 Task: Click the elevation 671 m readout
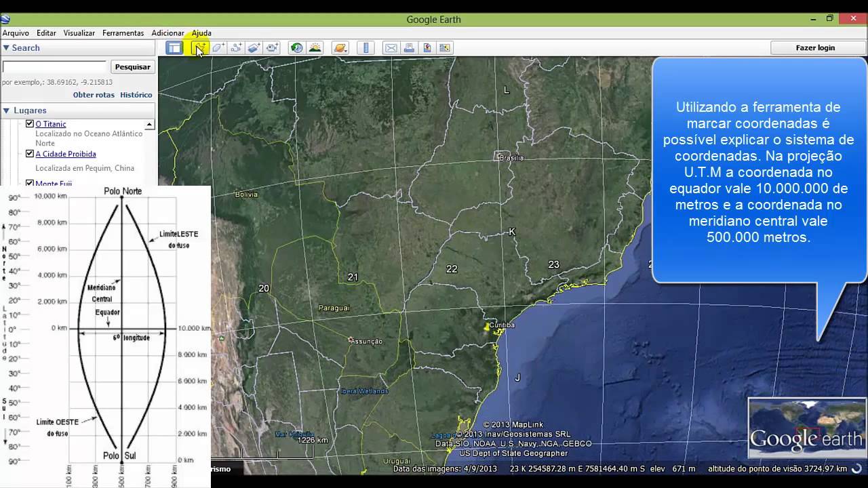pyautogui.click(x=673, y=469)
